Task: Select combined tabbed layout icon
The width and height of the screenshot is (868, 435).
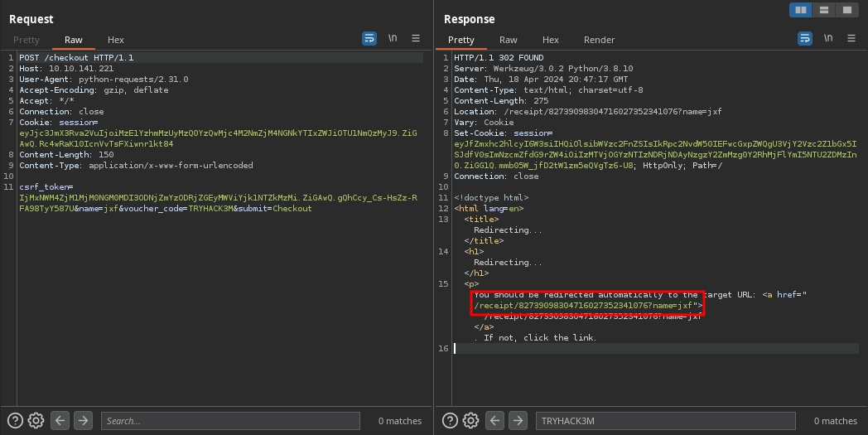Action: coord(846,10)
